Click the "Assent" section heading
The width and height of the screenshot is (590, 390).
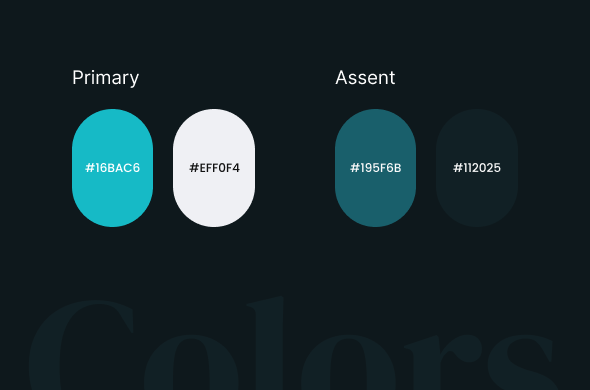click(x=365, y=78)
